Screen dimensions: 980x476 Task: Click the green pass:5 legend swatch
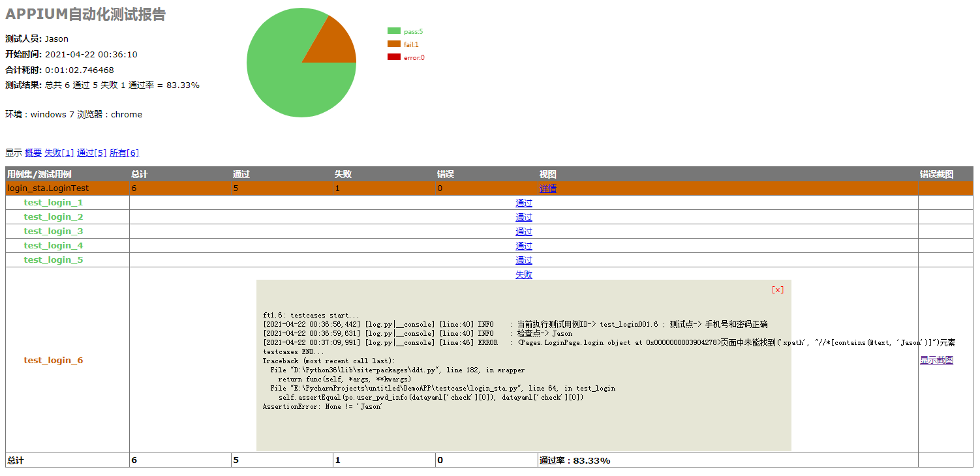pyautogui.click(x=393, y=31)
